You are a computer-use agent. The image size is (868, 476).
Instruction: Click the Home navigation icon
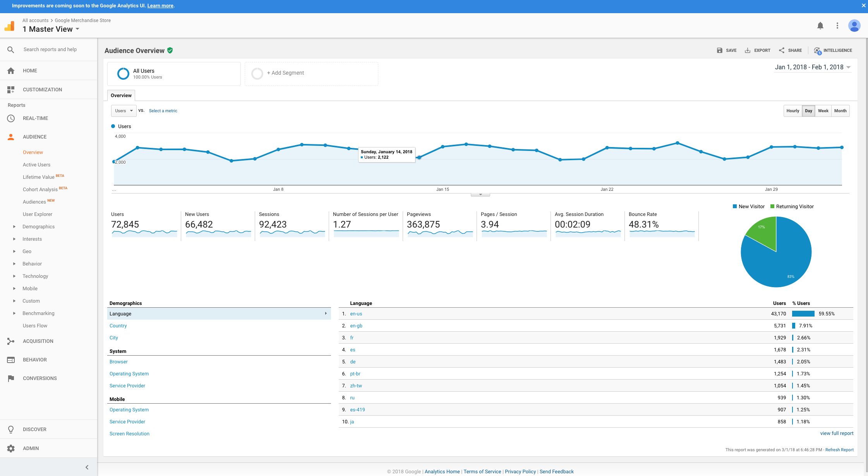(10, 70)
